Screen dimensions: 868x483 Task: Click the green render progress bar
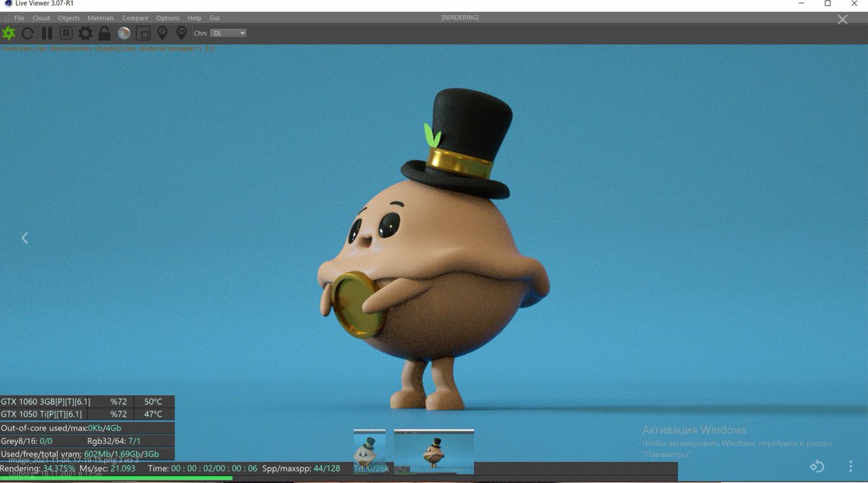click(116, 478)
